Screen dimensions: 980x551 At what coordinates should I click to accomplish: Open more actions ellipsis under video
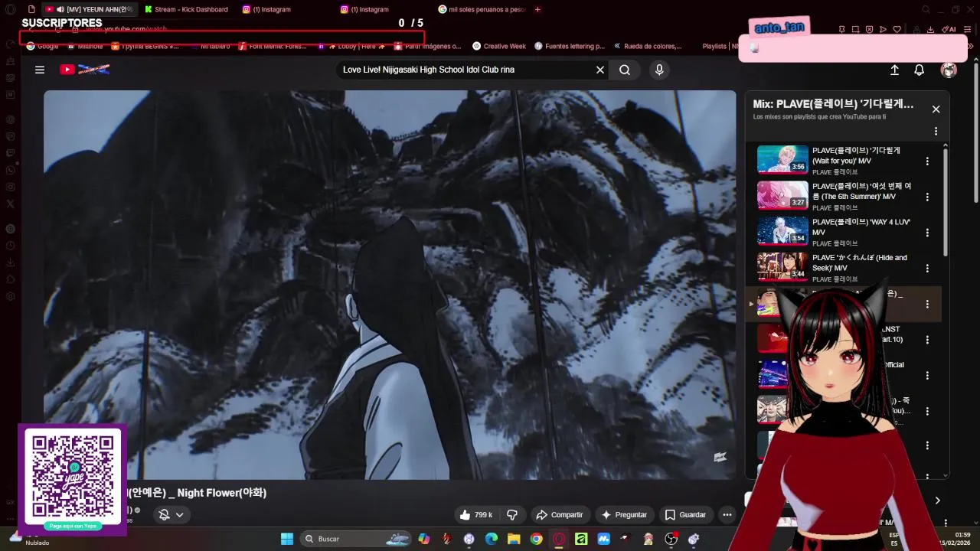[727, 515]
